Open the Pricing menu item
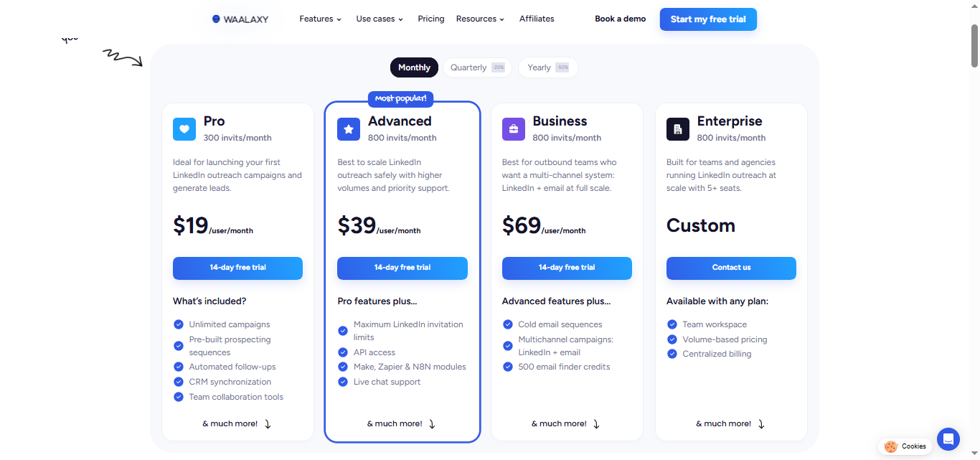The height and width of the screenshot is (460, 980). [x=431, y=19]
